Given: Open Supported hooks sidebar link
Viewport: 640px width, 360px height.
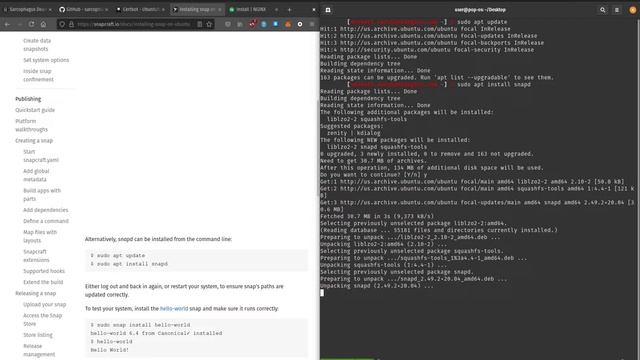Looking at the screenshot, I should (44, 271).
